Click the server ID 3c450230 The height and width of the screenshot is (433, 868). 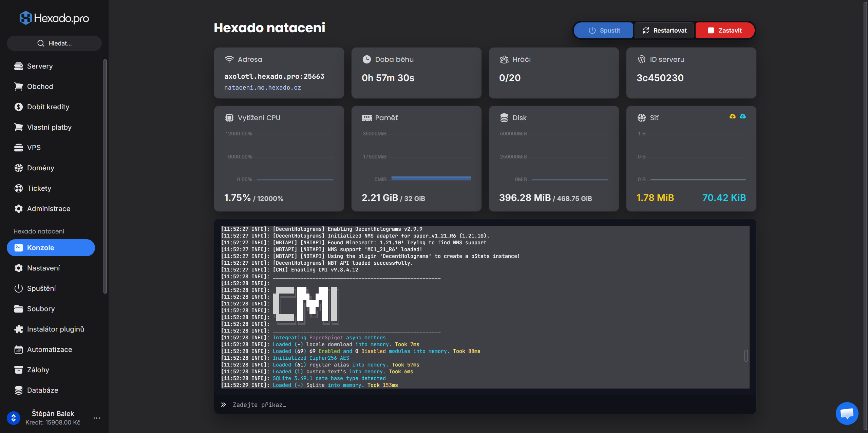pos(660,78)
